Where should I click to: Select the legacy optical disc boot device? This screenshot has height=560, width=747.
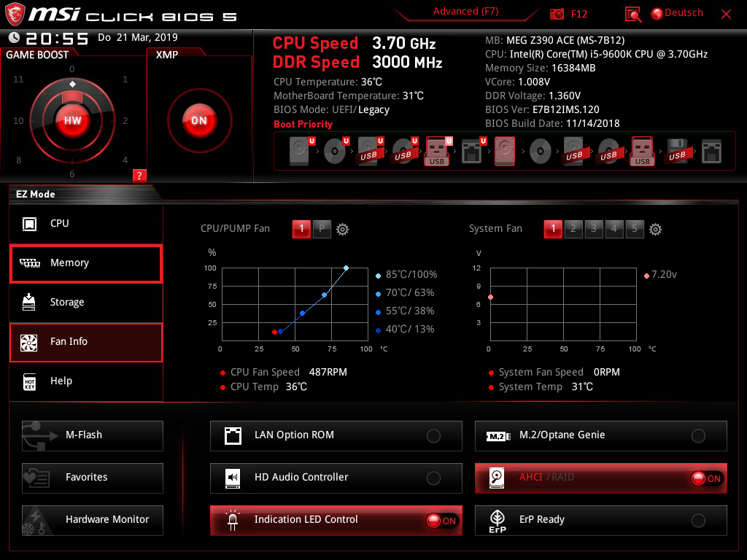(541, 152)
